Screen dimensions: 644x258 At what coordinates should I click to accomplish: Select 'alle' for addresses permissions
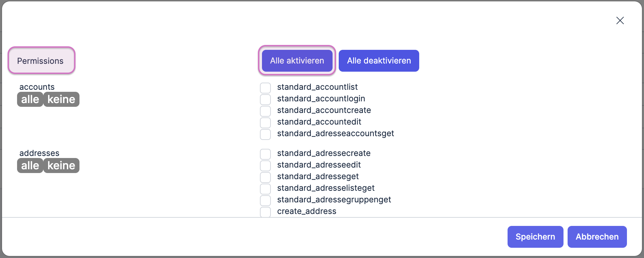(30, 166)
